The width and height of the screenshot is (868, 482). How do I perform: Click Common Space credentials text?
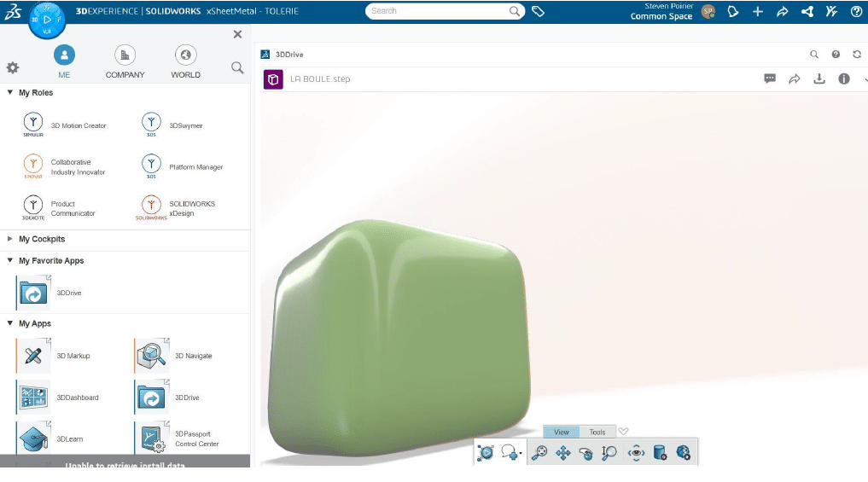[x=661, y=16]
